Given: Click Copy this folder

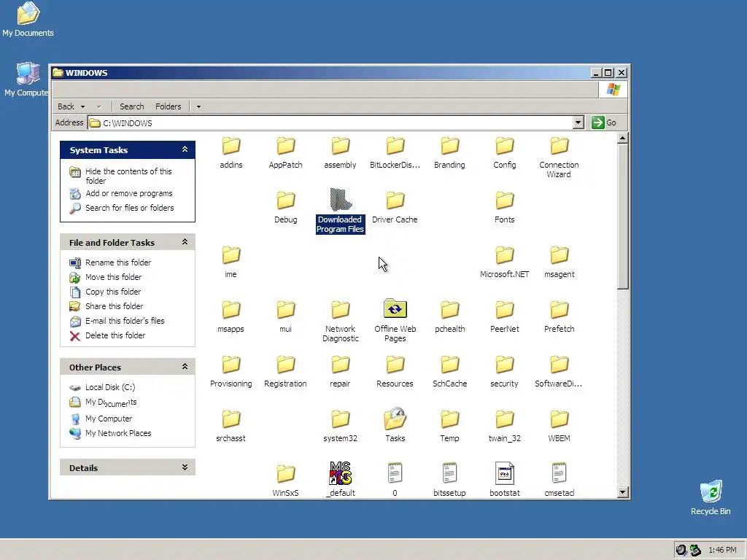Looking at the screenshot, I should (113, 292).
